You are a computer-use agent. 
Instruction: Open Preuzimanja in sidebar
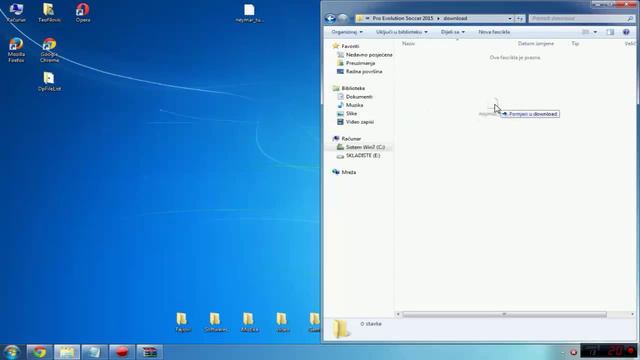(x=360, y=63)
